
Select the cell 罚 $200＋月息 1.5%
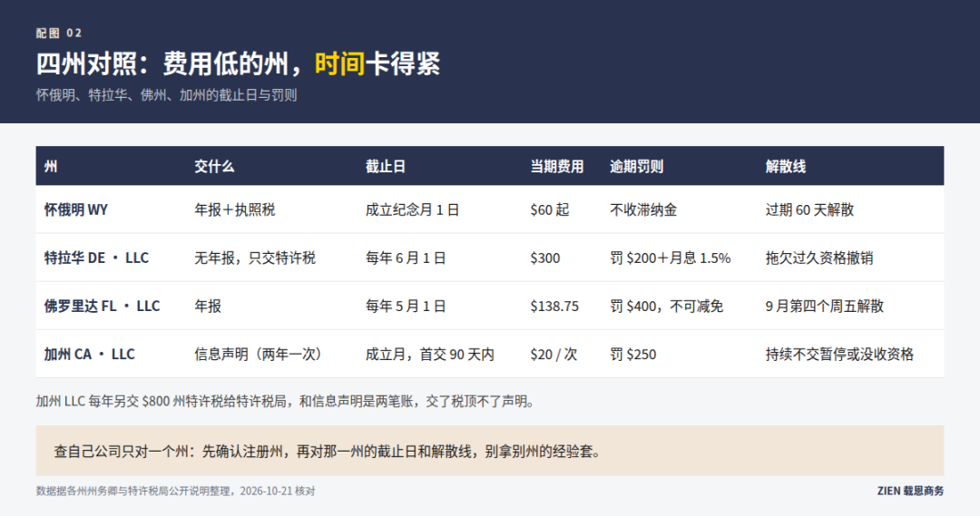coord(670,258)
